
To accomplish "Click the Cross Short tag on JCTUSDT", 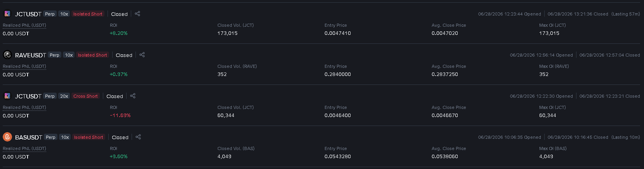I will pos(85,96).
